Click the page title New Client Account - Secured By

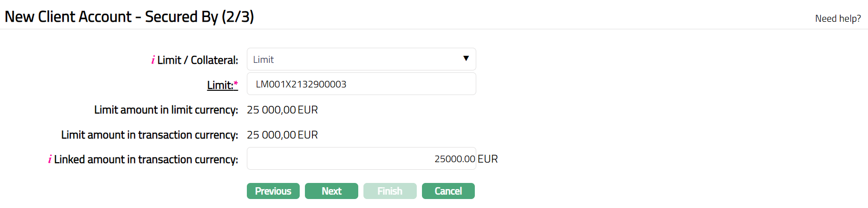(129, 17)
